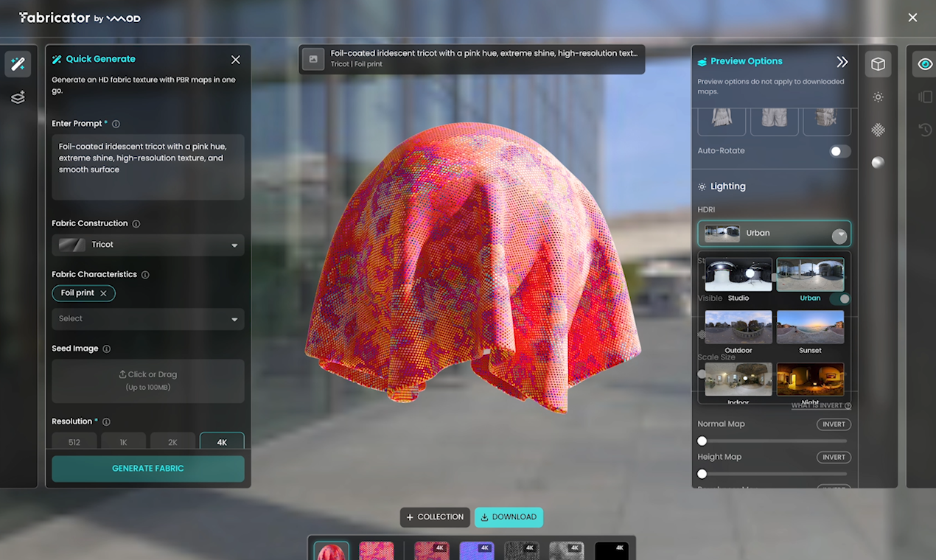Screen dimensions: 936x560
Task: Choose the Indoor HDRI environment
Action: pos(738,383)
